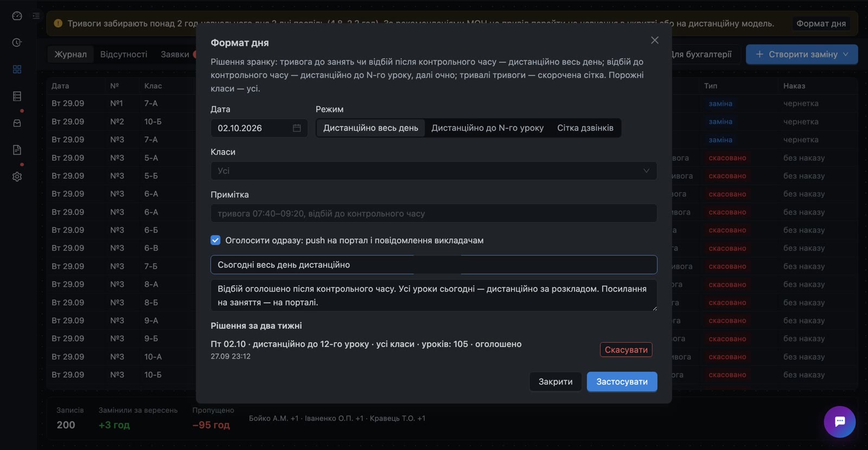Select 'Дистанційно до N-го уроку' mode
The height and width of the screenshot is (450, 868).
(487, 128)
